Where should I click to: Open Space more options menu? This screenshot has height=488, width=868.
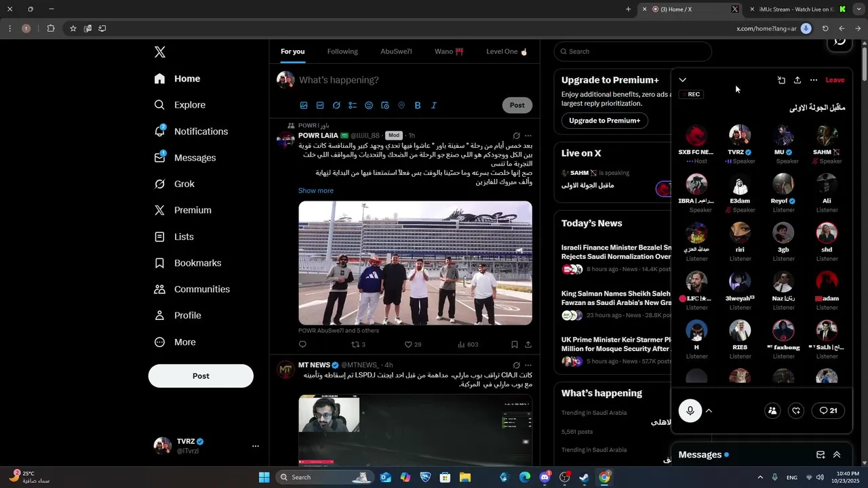click(x=814, y=80)
